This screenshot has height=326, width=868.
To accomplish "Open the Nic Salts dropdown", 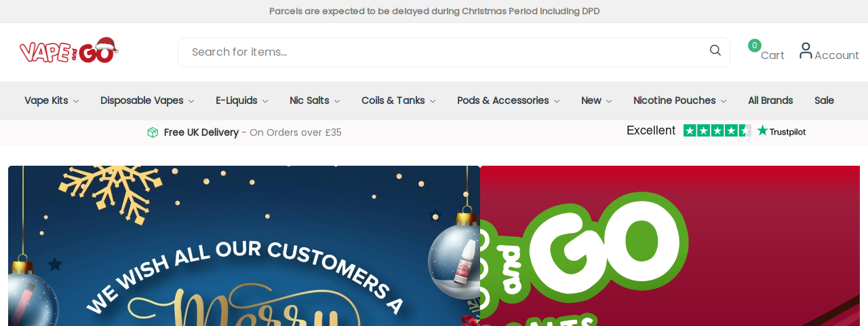I will (315, 101).
